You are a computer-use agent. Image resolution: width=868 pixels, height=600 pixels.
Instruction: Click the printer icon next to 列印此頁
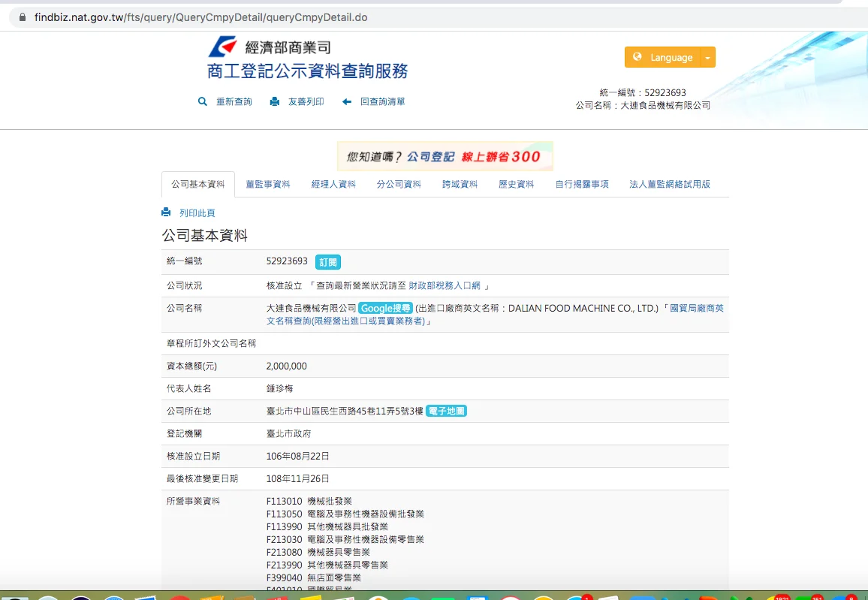[166, 213]
